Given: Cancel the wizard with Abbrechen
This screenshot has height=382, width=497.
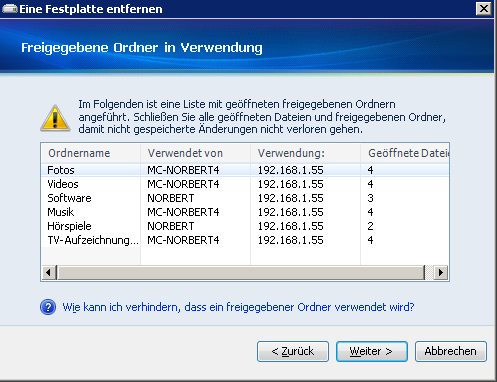Looking at the screenshot, I should (451, 351).
